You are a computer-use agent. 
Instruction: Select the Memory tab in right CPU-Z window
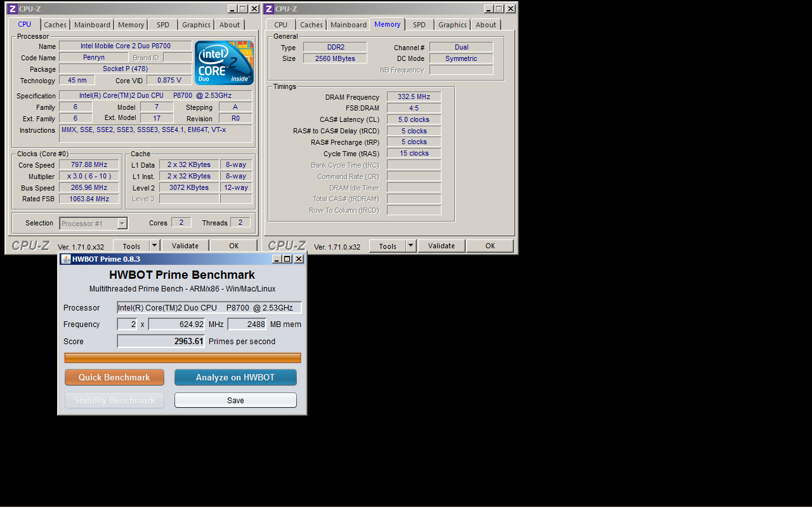click(388, 24)
